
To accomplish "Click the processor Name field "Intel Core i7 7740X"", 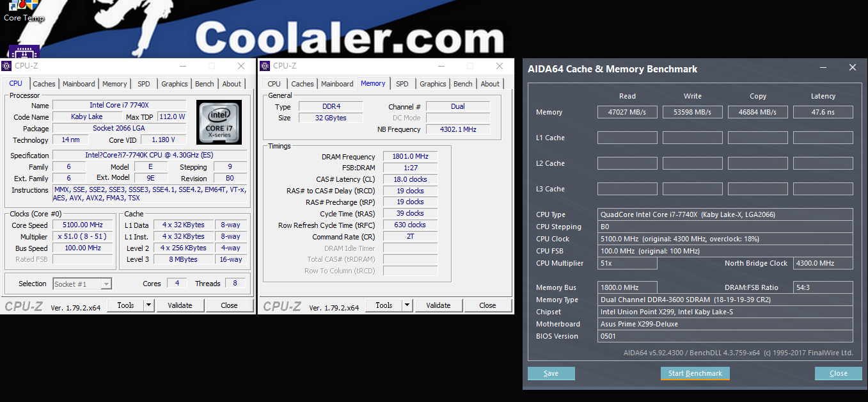I will [120, 105].
